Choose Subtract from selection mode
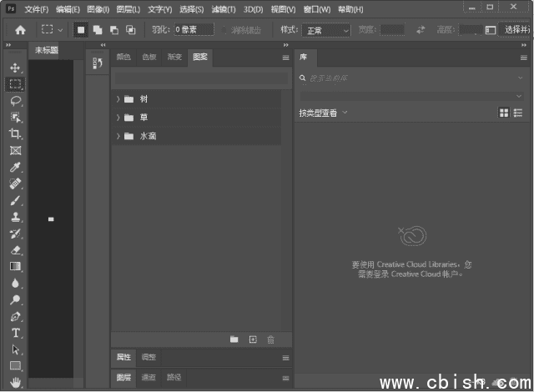 point(114,30)
